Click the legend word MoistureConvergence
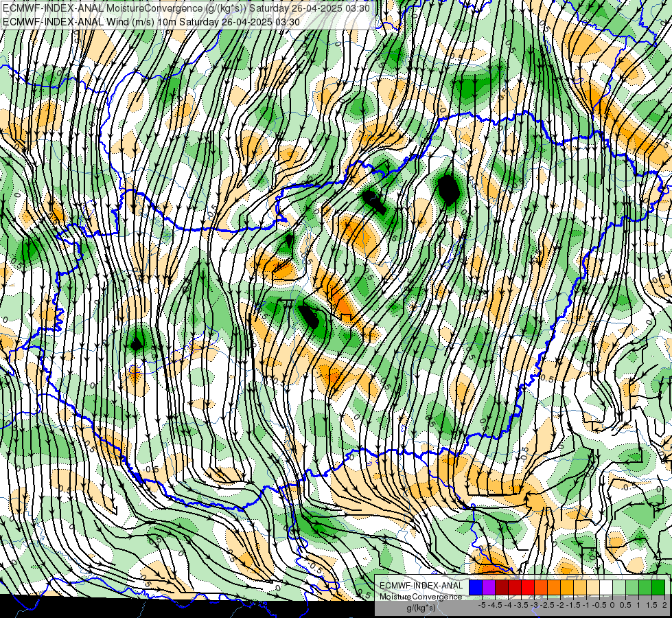Viewport: 672px width, 618px height. [421, 597]
